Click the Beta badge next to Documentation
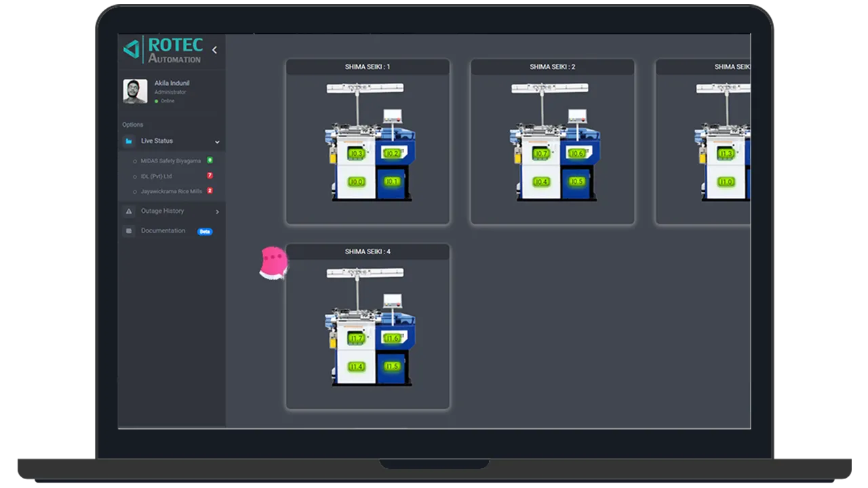Viewport: 868px width, 488px height. point(204,231)
